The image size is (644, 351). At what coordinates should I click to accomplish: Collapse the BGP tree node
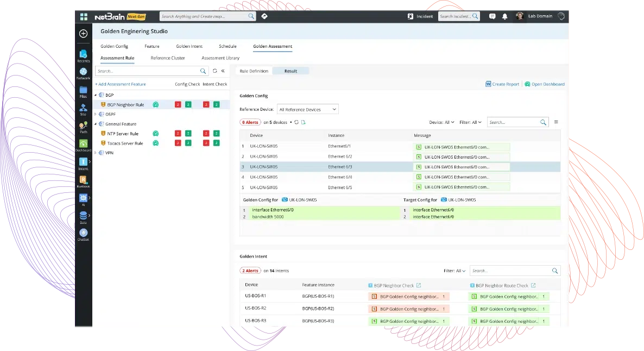click(96, 95)
